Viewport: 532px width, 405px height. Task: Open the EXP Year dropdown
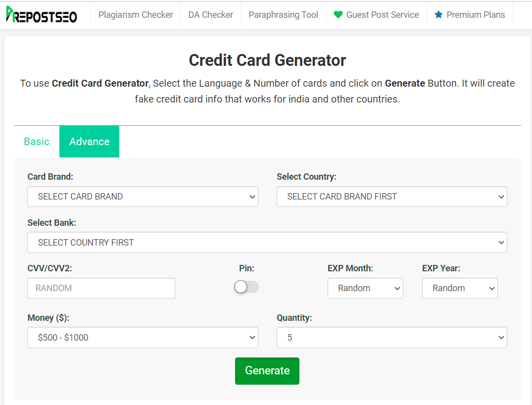(459, 288)
